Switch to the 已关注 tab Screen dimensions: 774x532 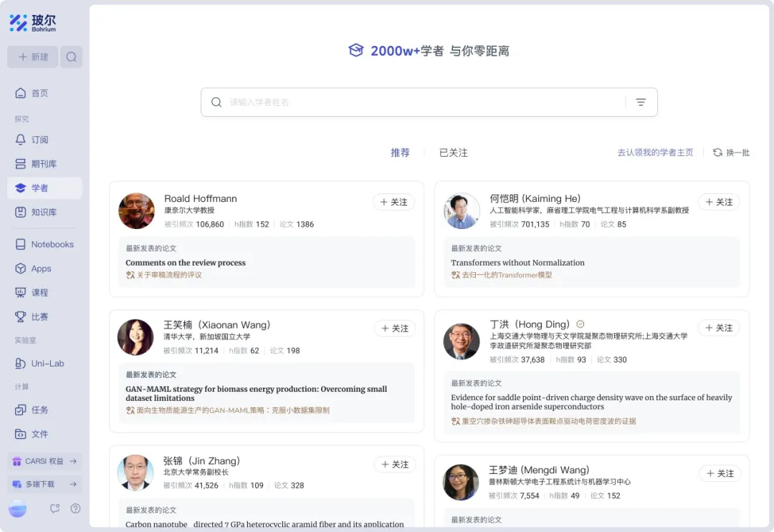453,153
